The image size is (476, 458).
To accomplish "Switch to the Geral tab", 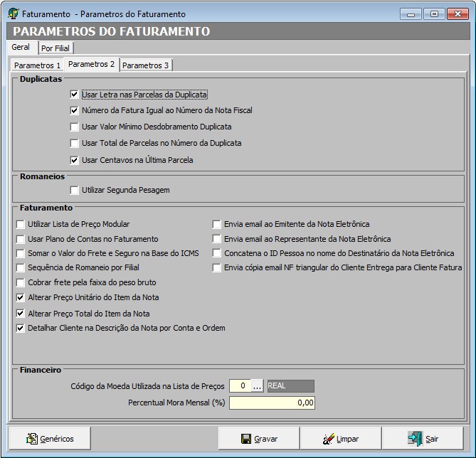I will (21, 48).
